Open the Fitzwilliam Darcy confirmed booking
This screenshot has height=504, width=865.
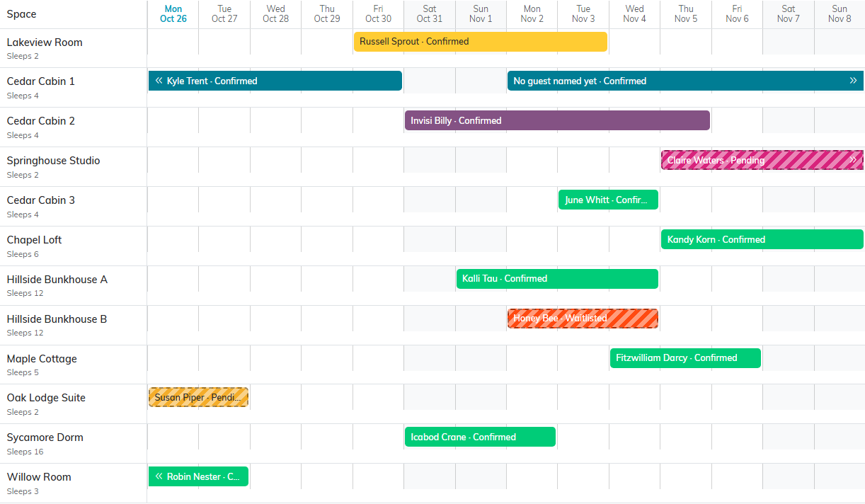pos(686,358)
